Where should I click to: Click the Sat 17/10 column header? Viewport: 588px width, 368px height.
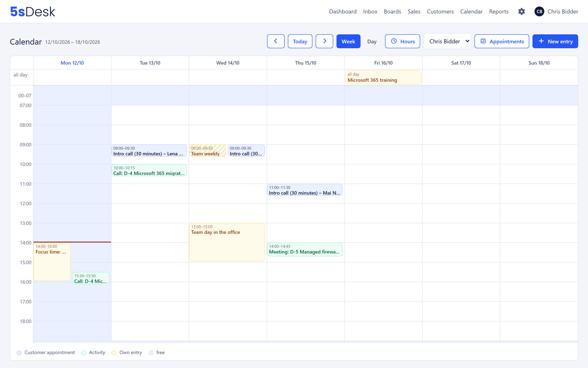(461, 63)
